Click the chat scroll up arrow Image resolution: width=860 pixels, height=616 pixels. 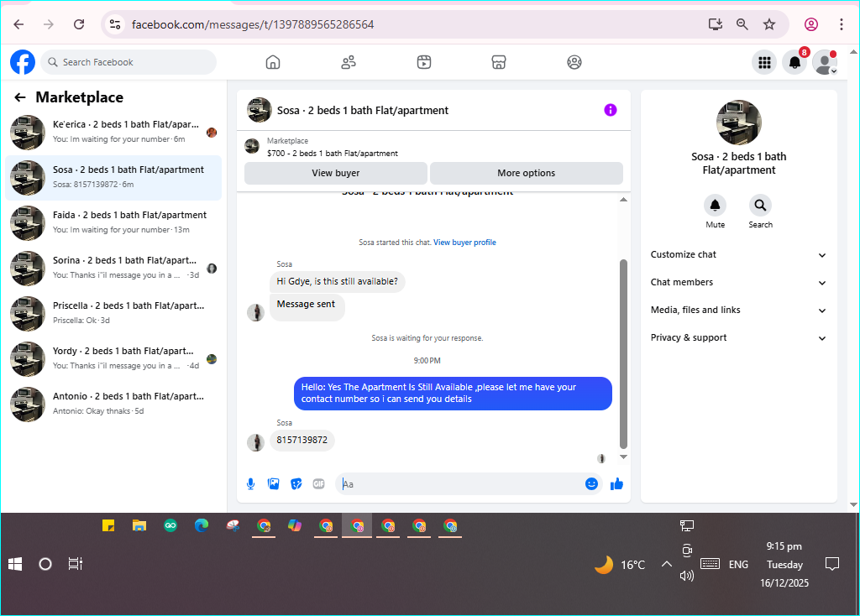623,200
